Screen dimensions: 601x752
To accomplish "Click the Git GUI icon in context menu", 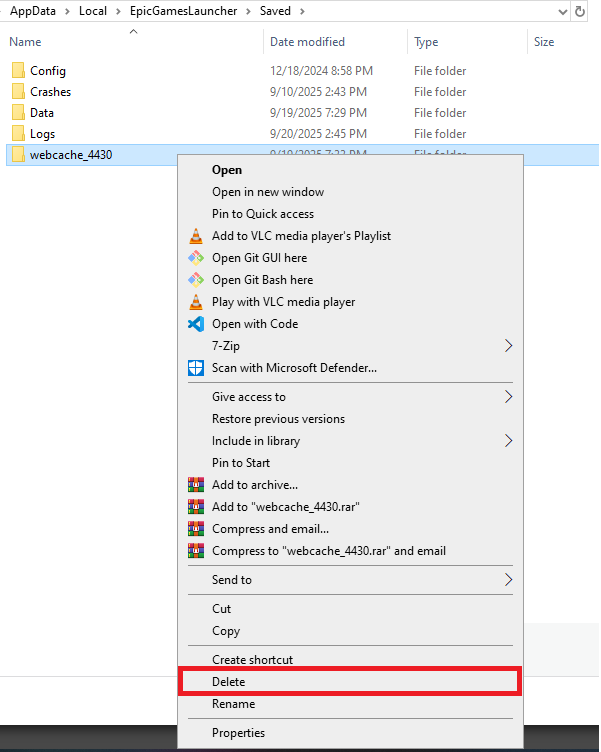I will (x=195, y=258).
